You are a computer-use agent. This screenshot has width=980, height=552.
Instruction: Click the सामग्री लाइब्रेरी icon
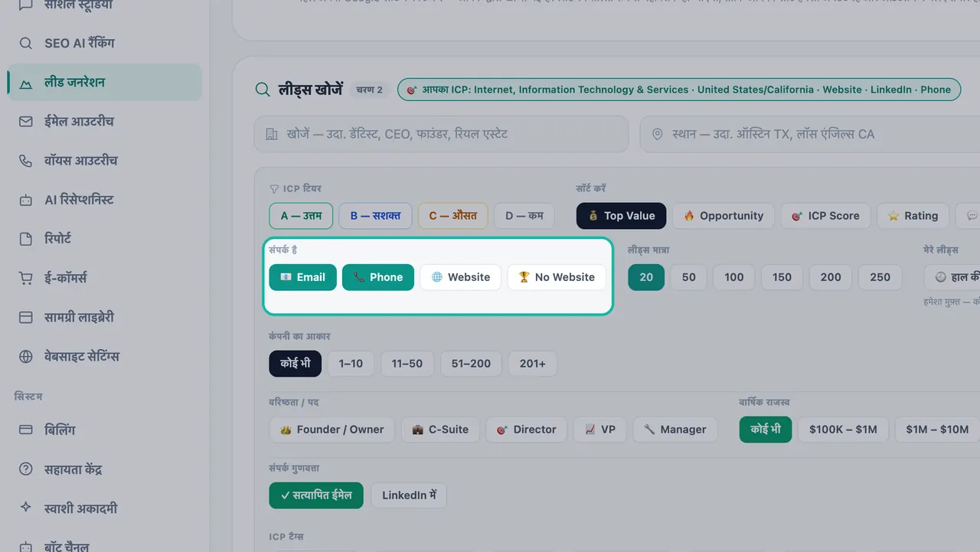26,317
